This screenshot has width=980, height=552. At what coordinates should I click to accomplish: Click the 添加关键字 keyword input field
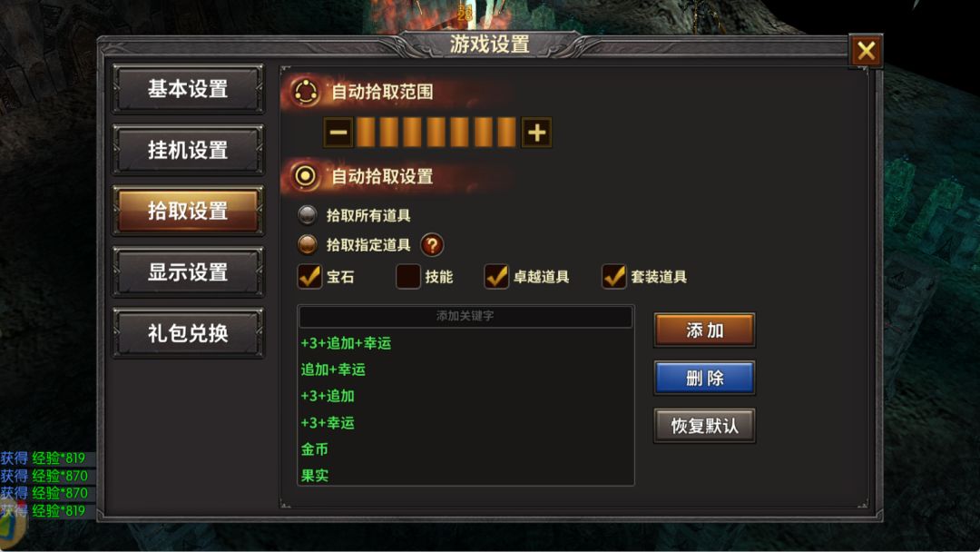tap(465, 316)
